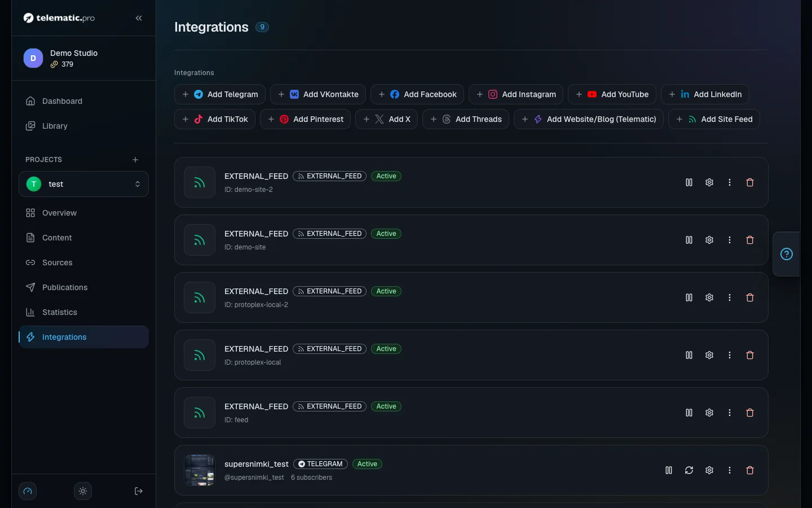Image resolution: width=812 pixels, height=508 pixels.
Task: Delete the demo-site-2 integration
Action: 750,182
